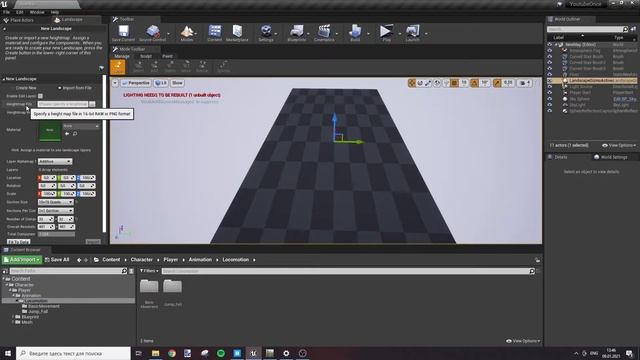Switch to the World Settings tab
Screen dimensions: 640x360
click(x=611, y=157)
